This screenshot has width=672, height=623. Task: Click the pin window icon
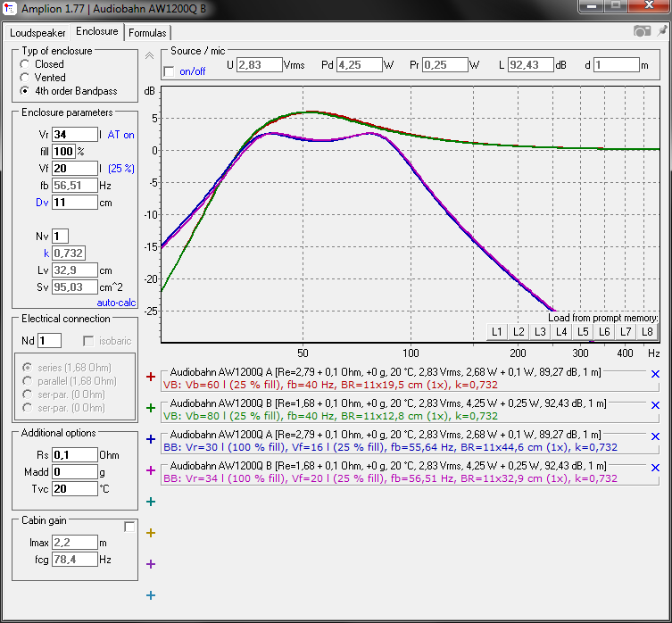[662, 31]
